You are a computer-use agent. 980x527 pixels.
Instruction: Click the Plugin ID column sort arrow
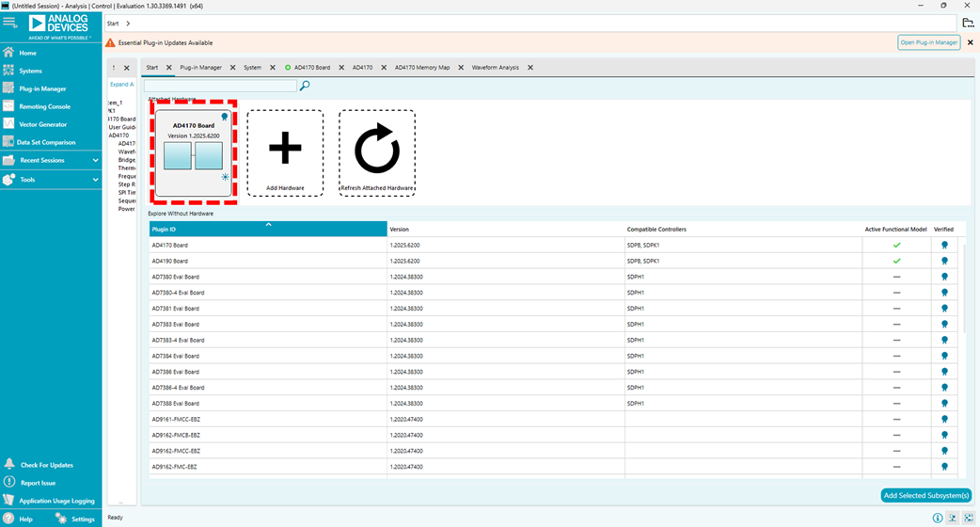pos(268,225)
